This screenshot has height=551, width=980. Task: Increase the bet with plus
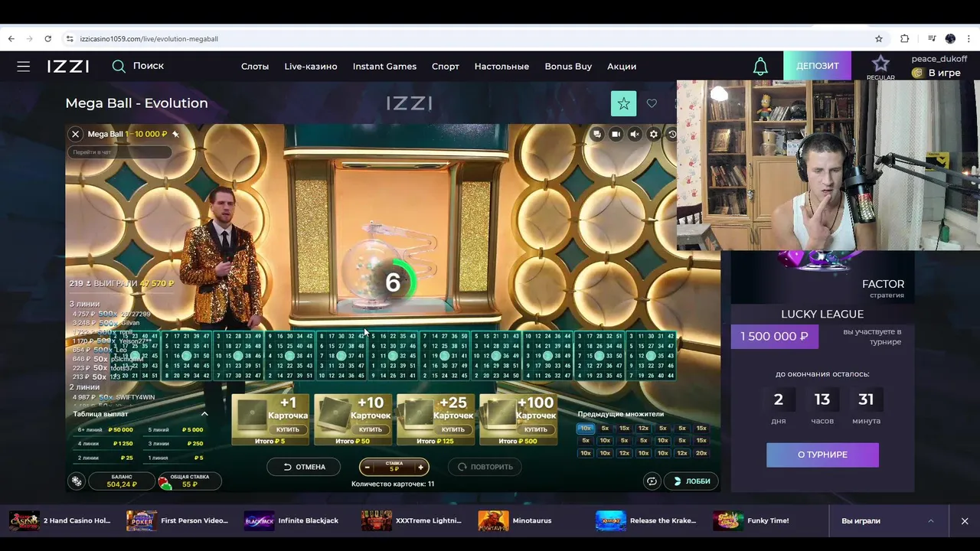point(420,467)
